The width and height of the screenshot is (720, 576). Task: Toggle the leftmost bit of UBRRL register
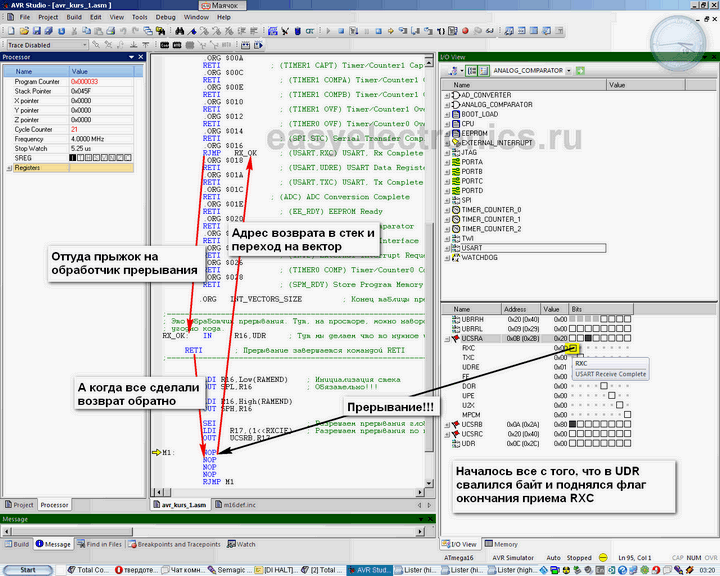pos(573,328)
